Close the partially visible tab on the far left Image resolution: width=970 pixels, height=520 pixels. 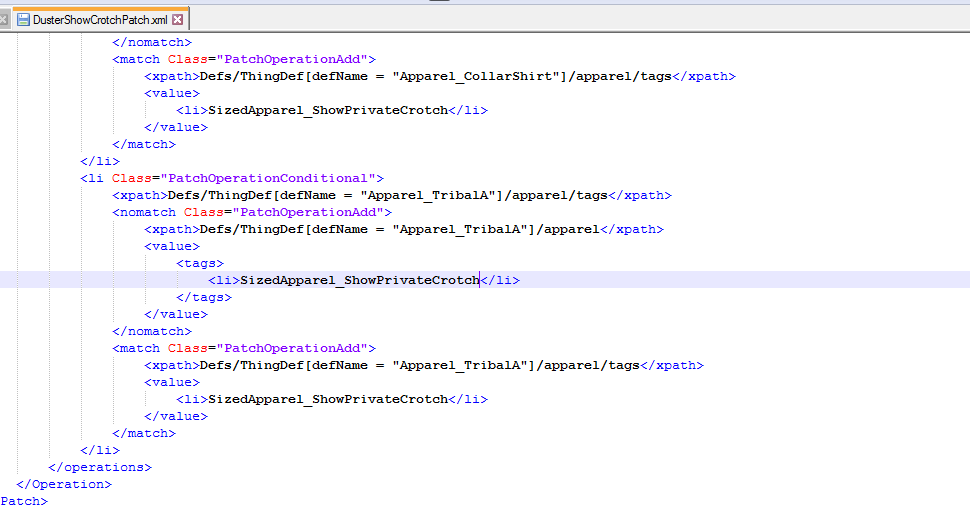[x=3, y=20]
